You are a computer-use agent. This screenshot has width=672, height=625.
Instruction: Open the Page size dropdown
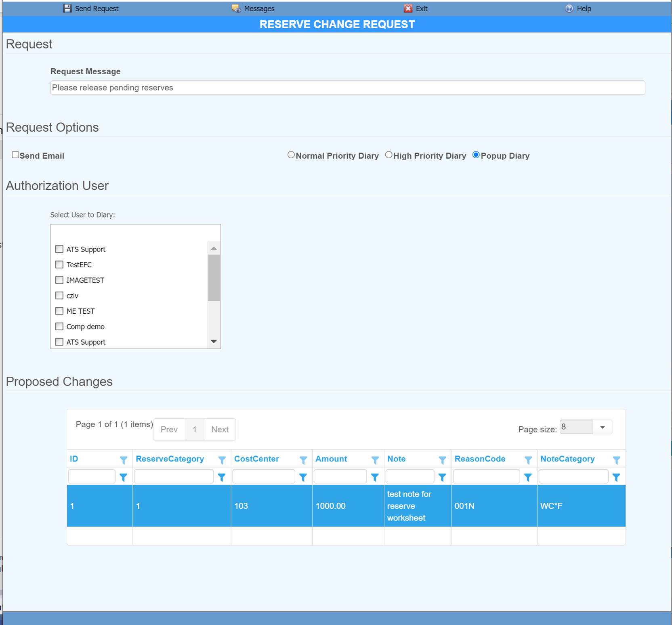click(x=602, y=427)
